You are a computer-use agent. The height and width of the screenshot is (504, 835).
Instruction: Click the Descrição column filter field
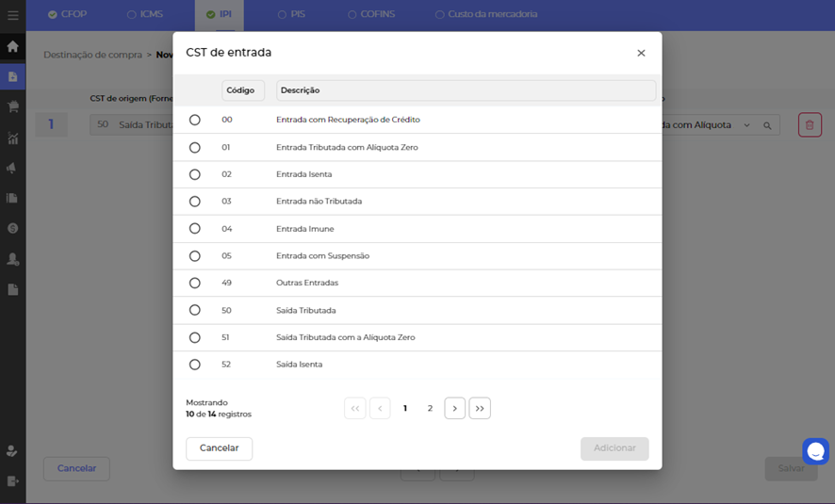click(466, 90)
